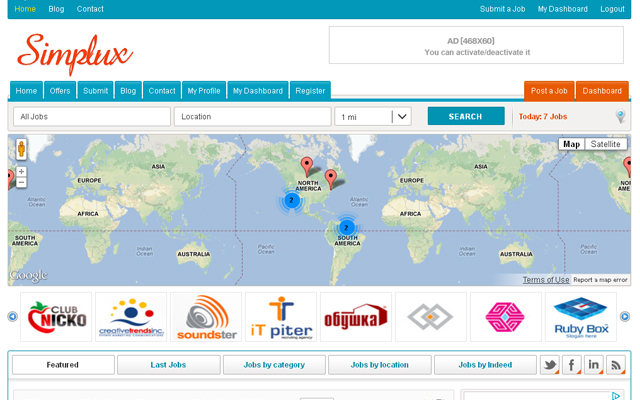Switch map to Satellite view

pyautogui.click(x=605, y=144)
